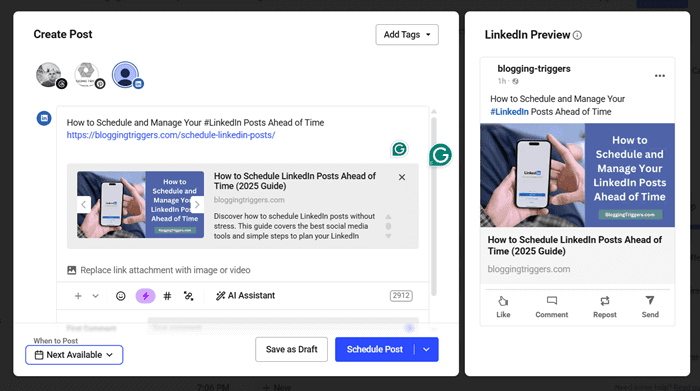Image resolution: width=700 pixels, height=391 pixels.
Task: Click the purple lightning bolt icon
Action: [146, 296]
